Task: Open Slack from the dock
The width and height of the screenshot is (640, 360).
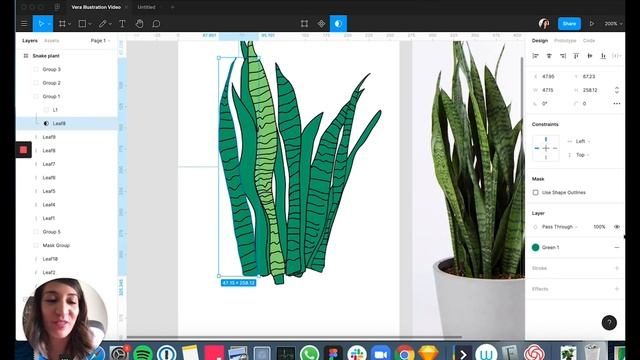Action: point(357,353)
